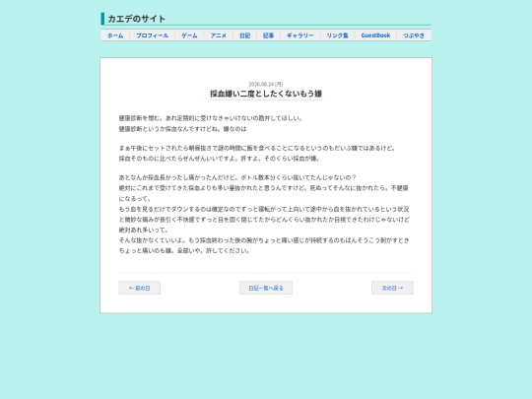Image resolution: width=532 pixels, height=399 pixels.
Task: Click the line starting そんな抜かなくていいよ
Action: [264, 240]
